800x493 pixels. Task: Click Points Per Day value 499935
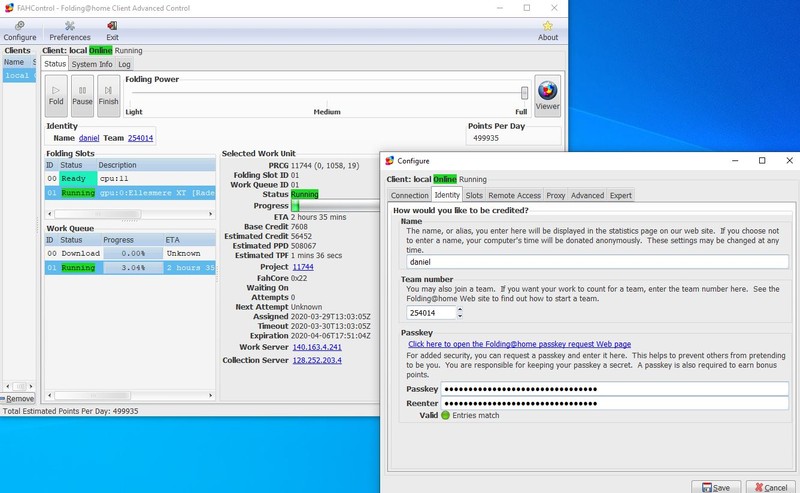pyautogui.click(x=486, y=138)
